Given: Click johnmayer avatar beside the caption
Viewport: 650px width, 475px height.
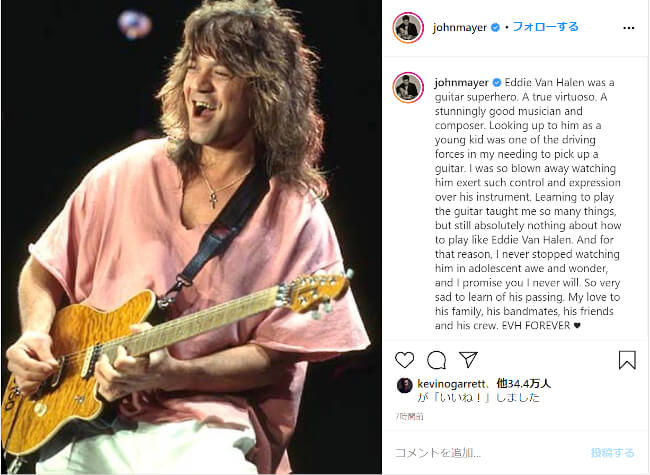Looking at the screenshot, I should [x=408, y=87].
